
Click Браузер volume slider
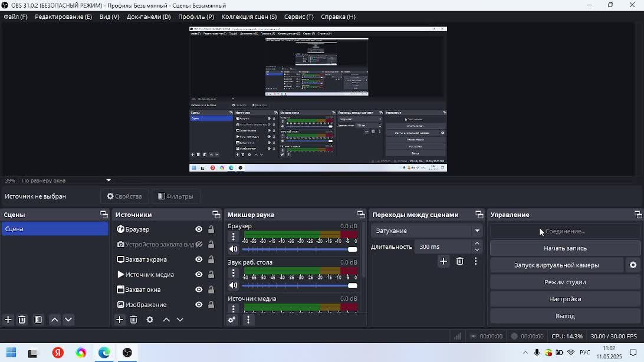click(300, 249)
